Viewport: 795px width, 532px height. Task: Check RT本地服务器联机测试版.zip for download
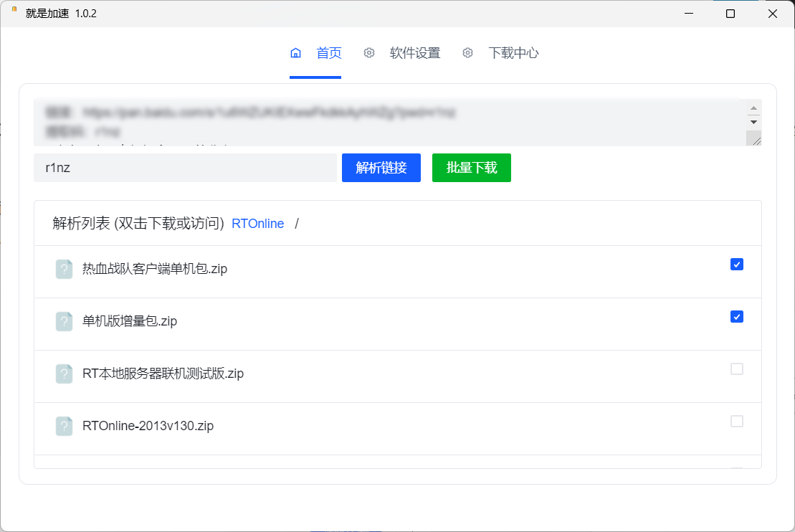pos(736,369)
